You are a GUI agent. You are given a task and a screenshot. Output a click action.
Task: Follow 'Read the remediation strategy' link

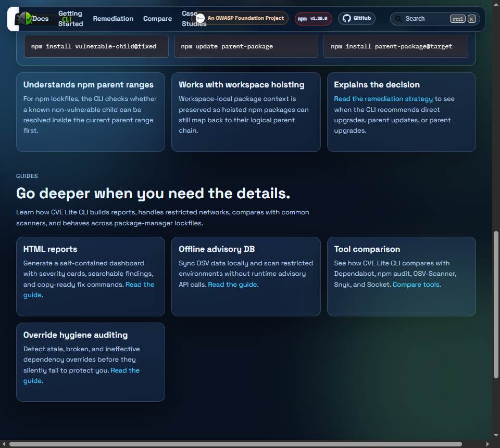[x=383, y=99]
